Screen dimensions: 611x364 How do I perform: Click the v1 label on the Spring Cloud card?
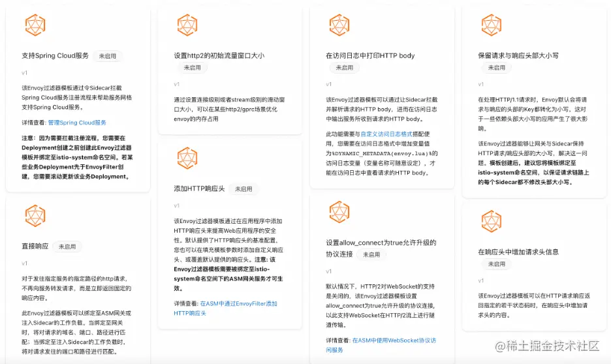coord(25,73)
